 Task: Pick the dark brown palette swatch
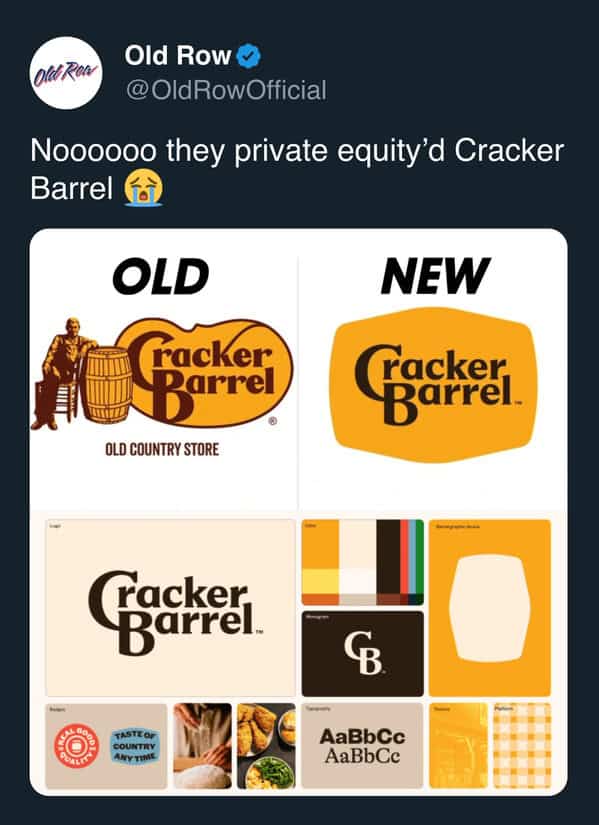(388, 557)
